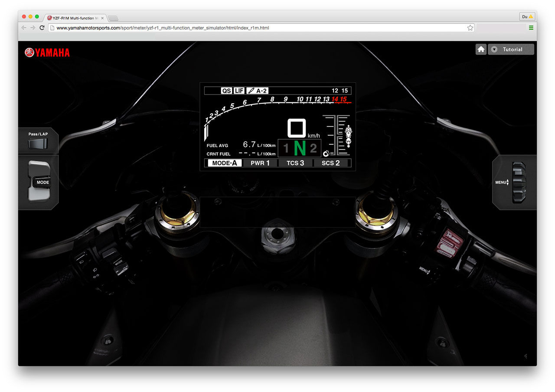Select MODE-A on the meter display
The height and width of the screenshot is (392, 555).
point(224,163)
